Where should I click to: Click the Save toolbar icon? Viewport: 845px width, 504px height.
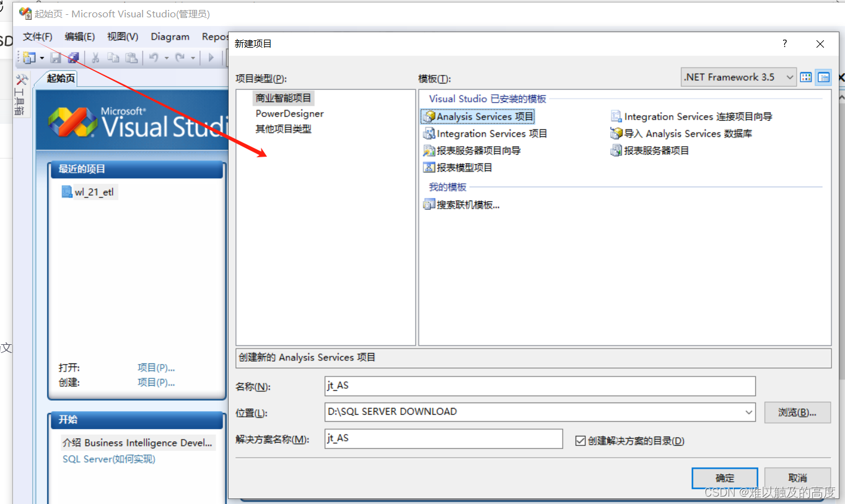pyautogui.click(x=56, y=58)
